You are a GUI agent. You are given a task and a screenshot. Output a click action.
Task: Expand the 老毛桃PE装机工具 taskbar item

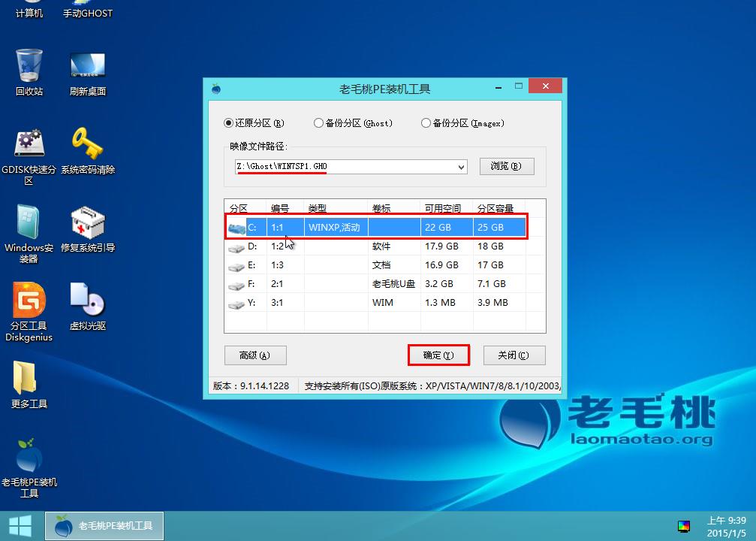(104, 525)
